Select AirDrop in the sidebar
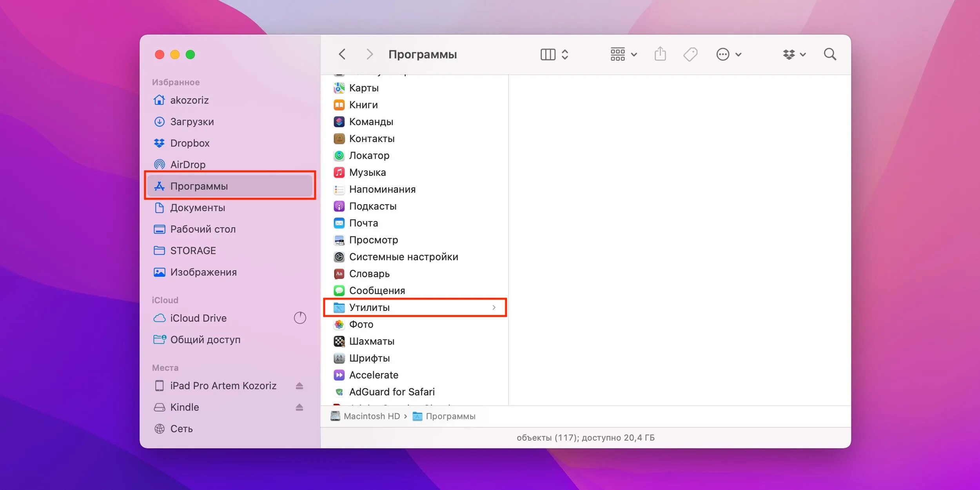 pos(187,165)
